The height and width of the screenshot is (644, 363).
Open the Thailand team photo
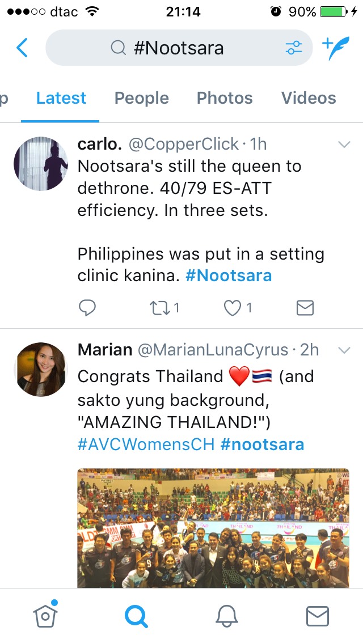[x=213, y=527]
